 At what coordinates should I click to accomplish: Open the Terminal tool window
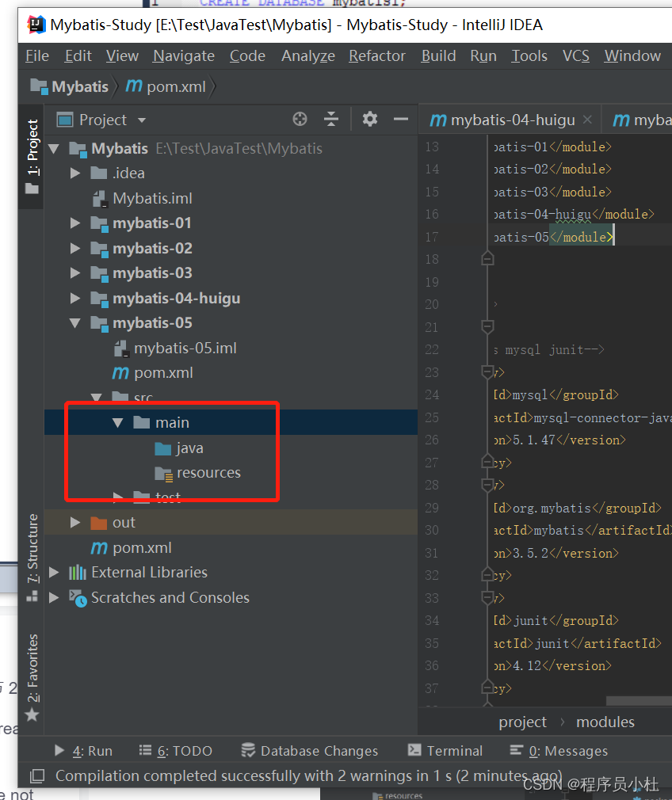[x=445, y=751]
